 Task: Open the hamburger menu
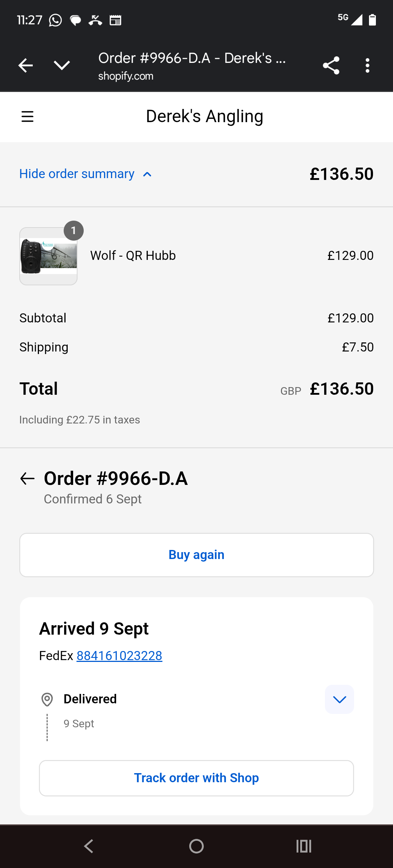click(x=28, y=117)
